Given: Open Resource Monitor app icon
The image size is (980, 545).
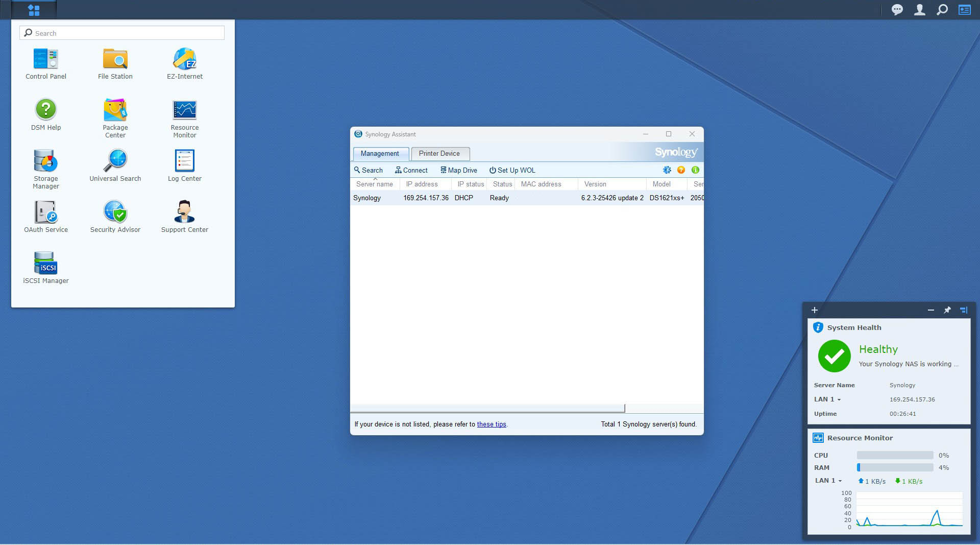Looking at the screenshot, I should 185,119.
